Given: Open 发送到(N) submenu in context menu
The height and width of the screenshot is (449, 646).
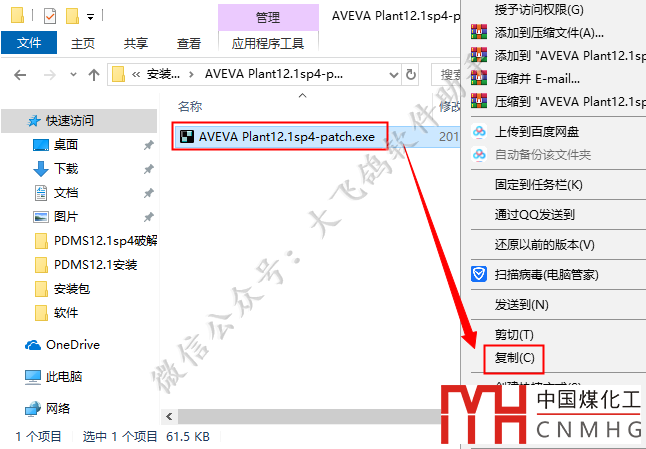Looking at the screenshot, I should (522, 305).
